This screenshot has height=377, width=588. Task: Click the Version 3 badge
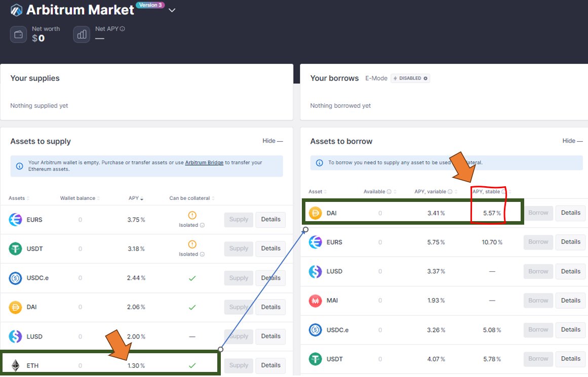pyautogui.click(x=150, y=5)
